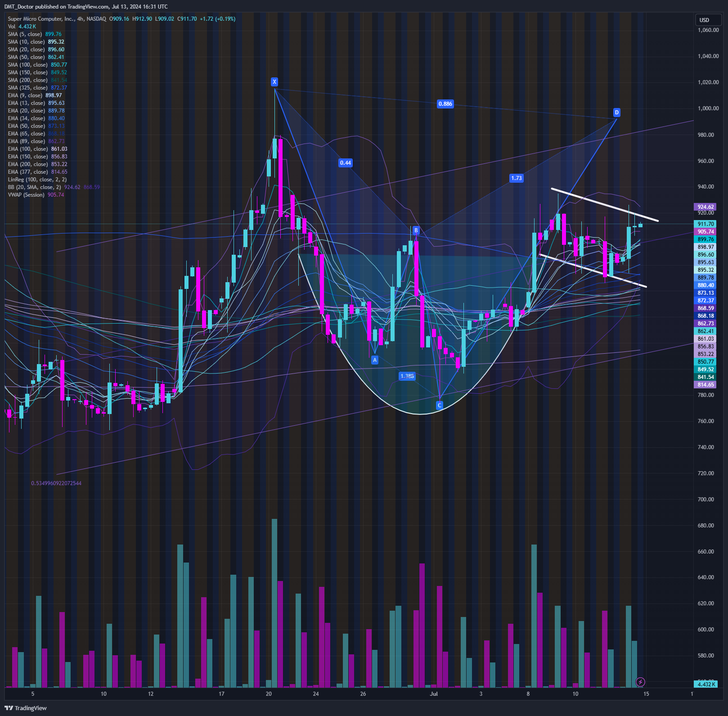This screenshot has width=728, height=716.
Task: Click the 0.5349960922072544 value label on the chart
Action: point(56,483)
